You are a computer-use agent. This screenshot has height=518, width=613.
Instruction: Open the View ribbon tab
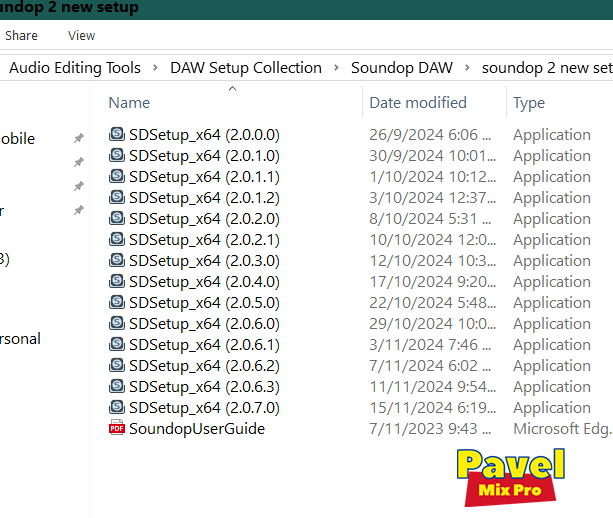81,35
